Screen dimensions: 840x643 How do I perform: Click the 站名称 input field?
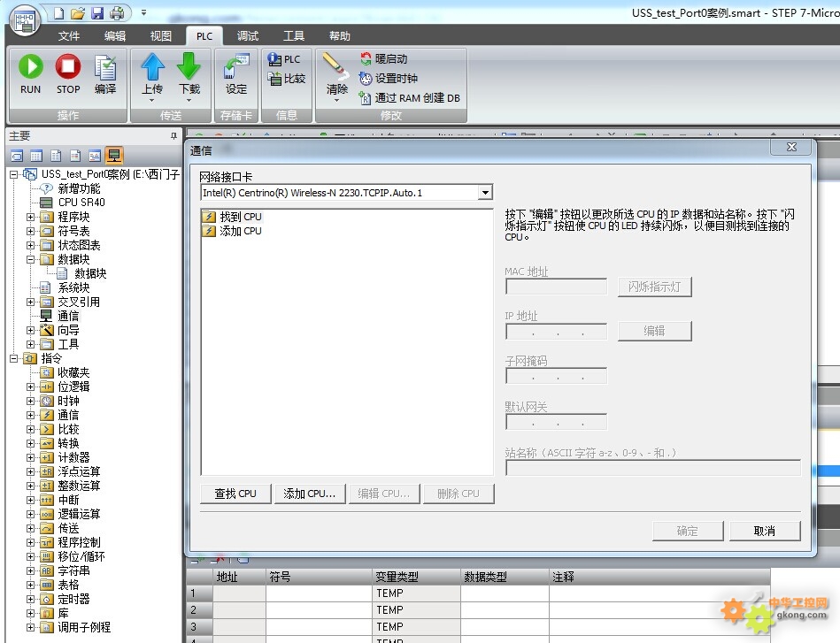tap(653, 468)
